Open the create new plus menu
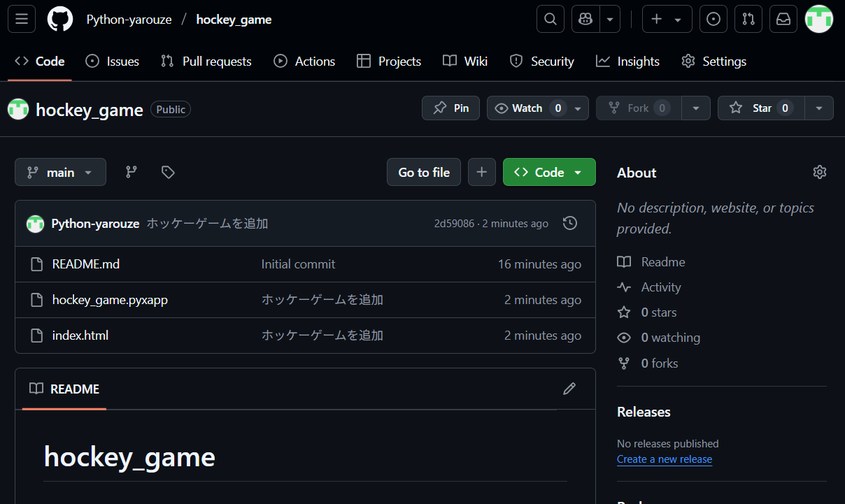Image resolution: width=845 pixels, height=504 pixels. pyautogui.click(x=667, y=19)
